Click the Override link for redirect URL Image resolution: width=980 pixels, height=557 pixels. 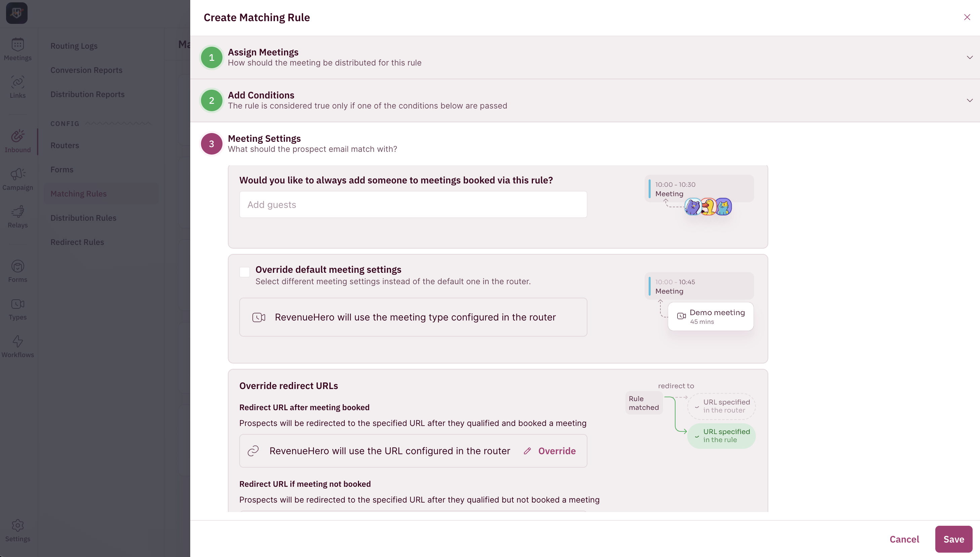pos(557,451)
